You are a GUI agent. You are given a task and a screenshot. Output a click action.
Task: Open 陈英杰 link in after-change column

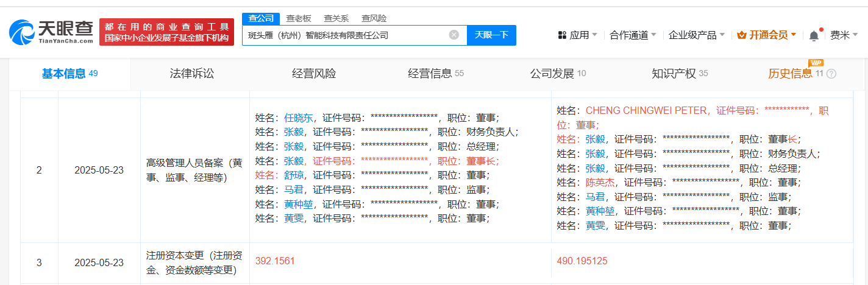pyautogui.click(x=600, y=182)
